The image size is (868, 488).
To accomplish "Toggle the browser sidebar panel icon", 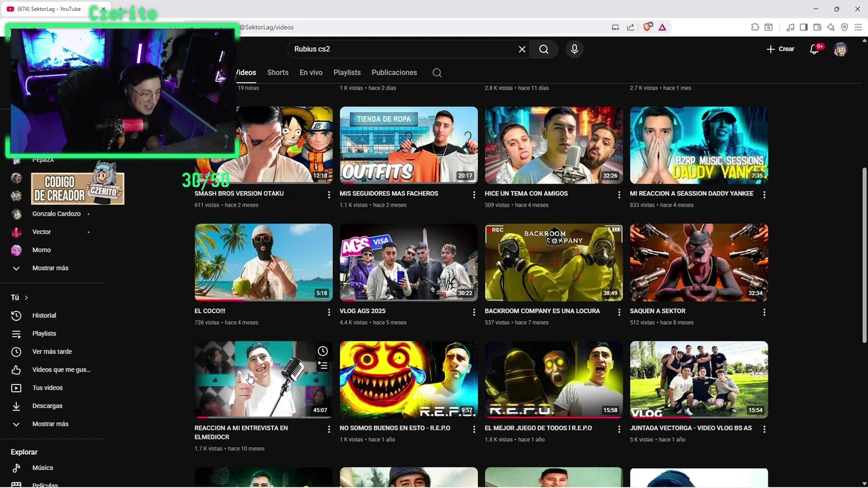I will coord(804,27).
